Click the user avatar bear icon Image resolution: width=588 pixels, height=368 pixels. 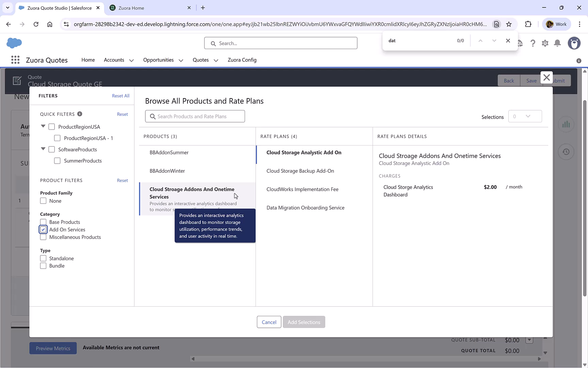point(574,43)
